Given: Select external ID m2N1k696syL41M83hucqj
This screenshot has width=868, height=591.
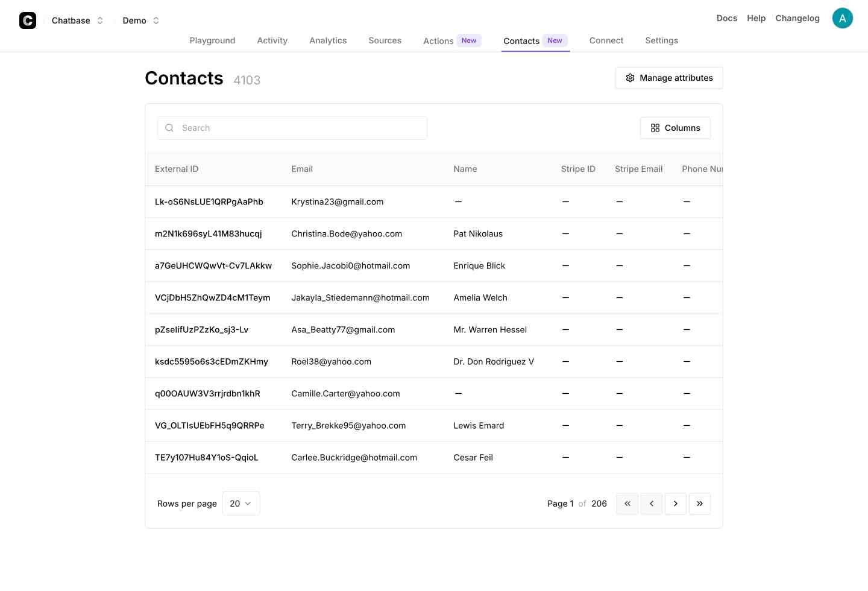Looking at the screenshot, I should pyautogui.click(x=209, y=233).
